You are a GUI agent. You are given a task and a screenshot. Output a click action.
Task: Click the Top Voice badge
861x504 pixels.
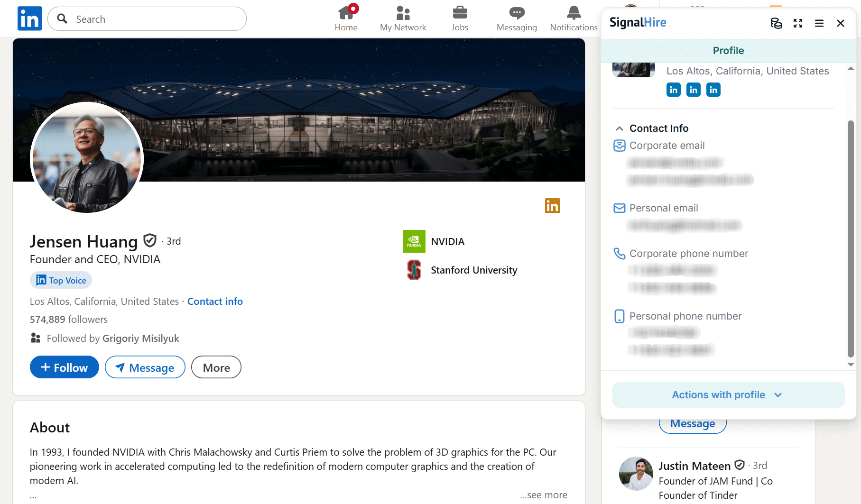pos(61,280)
